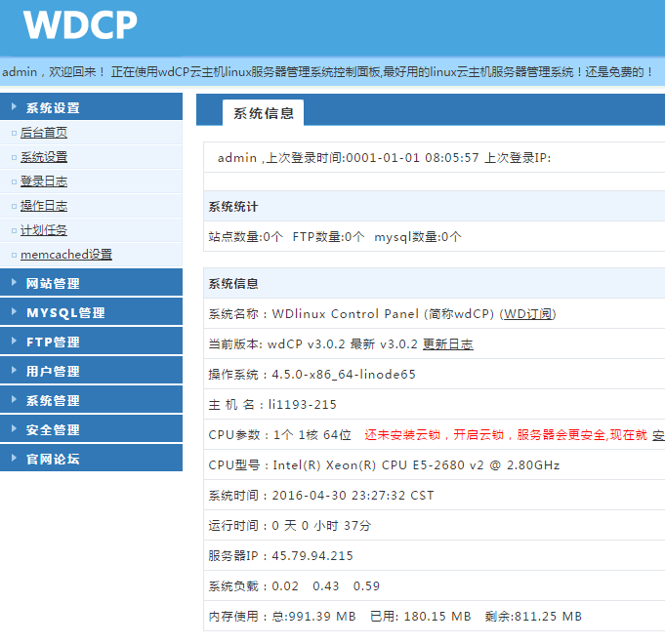
Task: Open 系统设置 sidebar link
Action: pos(44,157)
